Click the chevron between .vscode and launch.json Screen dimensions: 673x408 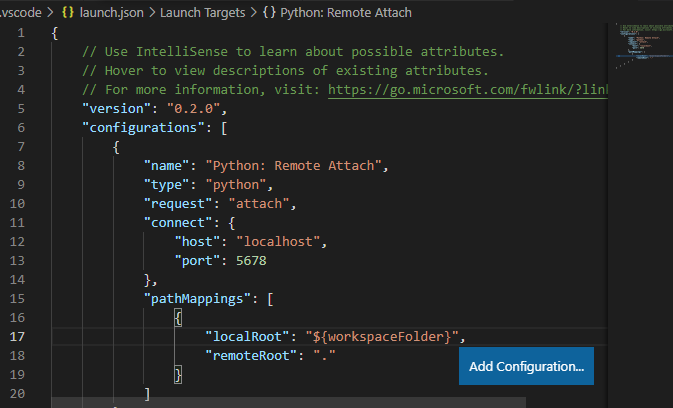(x=52, y=12)
